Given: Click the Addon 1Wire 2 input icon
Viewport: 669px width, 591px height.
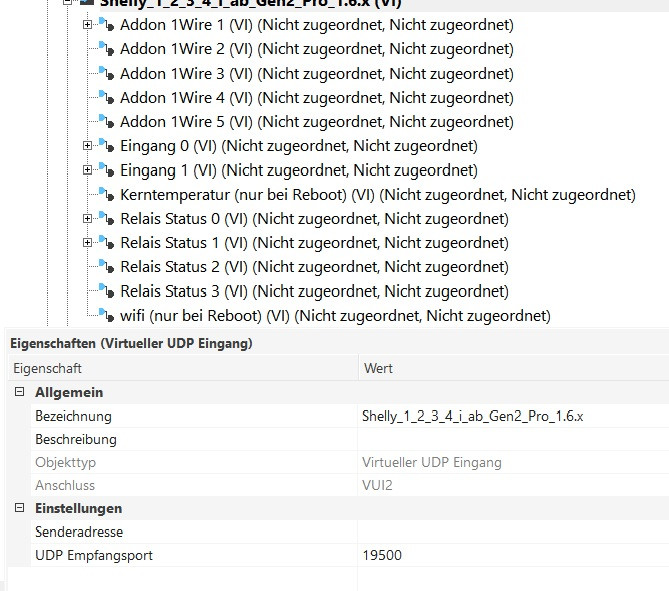Looking at the screenshot, I should point(107,49).
